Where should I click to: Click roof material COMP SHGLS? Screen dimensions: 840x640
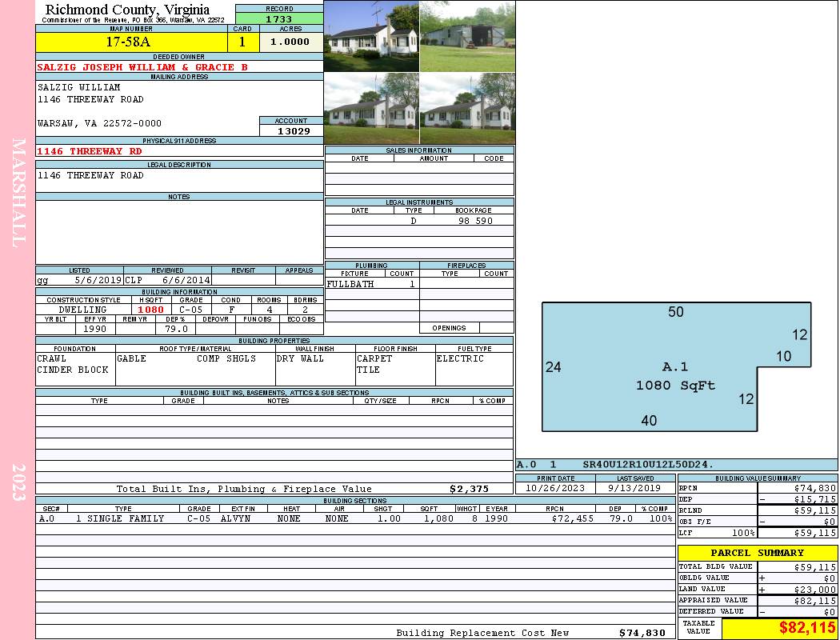click(x=226, y=358)
